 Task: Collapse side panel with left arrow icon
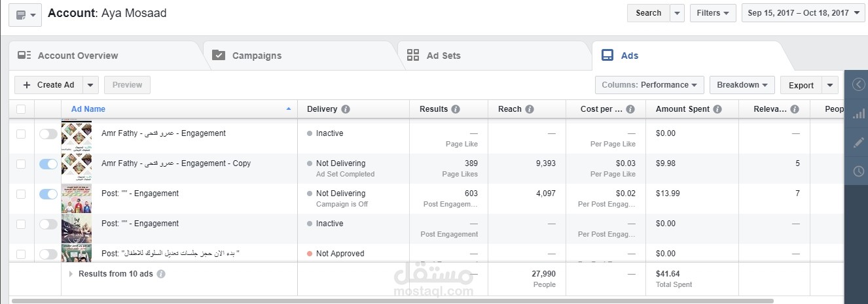click(x=858, y=84)
